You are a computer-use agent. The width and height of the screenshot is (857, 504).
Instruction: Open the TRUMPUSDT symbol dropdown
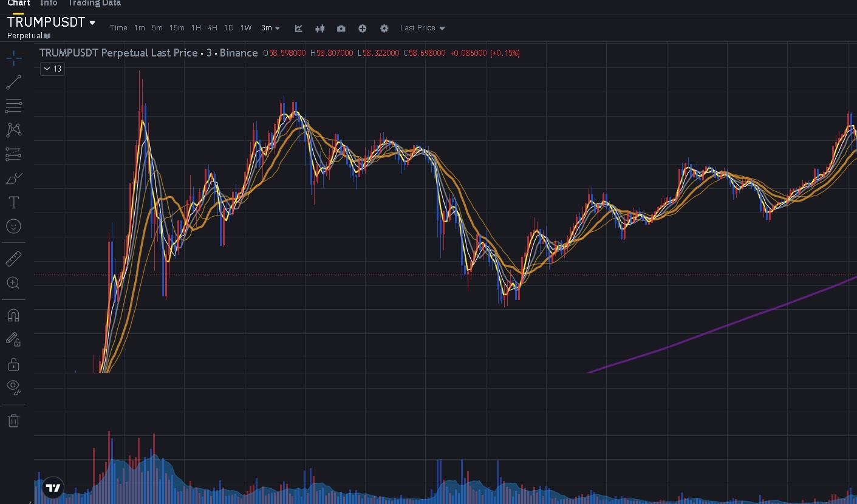click(x=92, y=23)
